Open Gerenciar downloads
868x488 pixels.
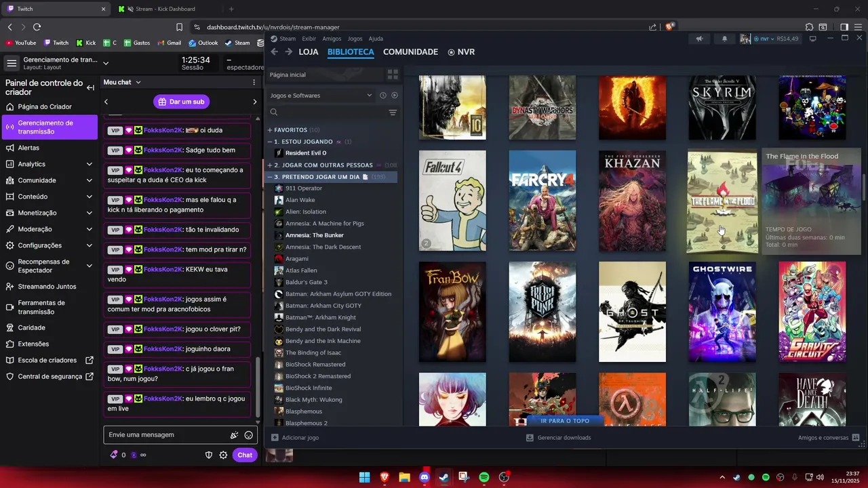(x=558, y=438)
